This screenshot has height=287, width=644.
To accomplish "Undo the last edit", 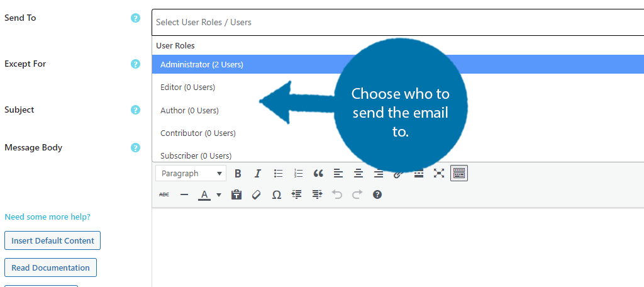I will [x=337, y=194].
